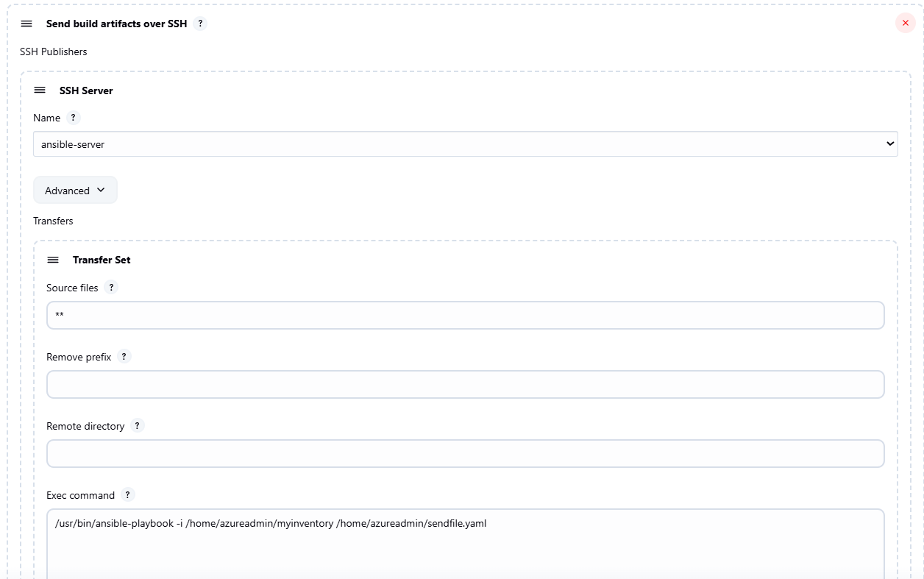The height and width of the screenshot is (579, 924).
Task: Click the drag handle for Send build artifacts over SSH
Action: click(x=26, y=24)
